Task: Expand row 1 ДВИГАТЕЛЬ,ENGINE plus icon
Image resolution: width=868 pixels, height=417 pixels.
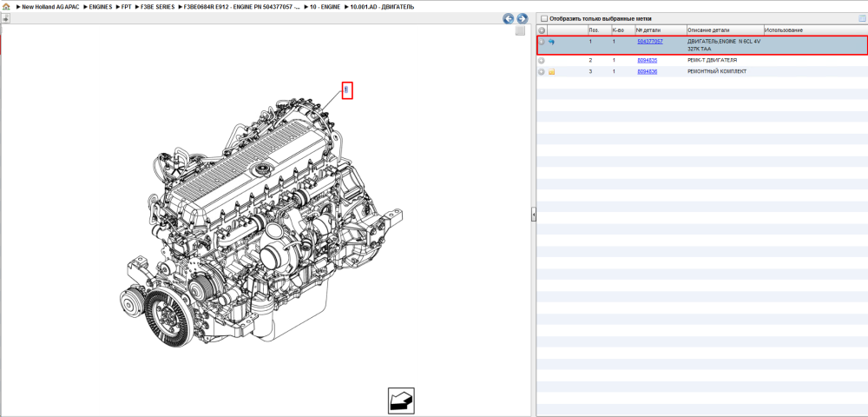Action: [542, 42]
